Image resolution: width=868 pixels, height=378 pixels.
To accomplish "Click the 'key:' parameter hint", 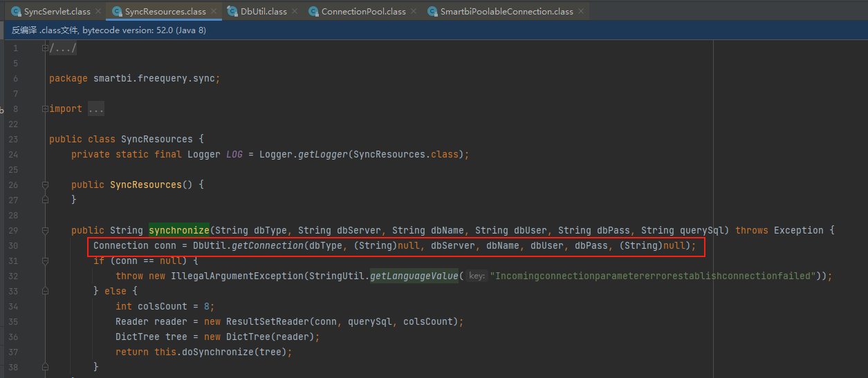I will pyautogui.click(x=476, y=276).
